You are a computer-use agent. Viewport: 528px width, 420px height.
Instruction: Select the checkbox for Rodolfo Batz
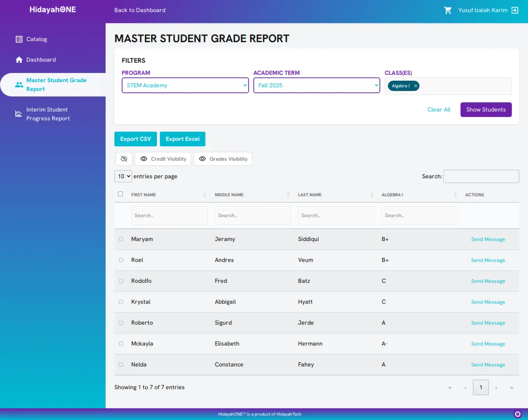pyautogui.click(x=121, y=281)
